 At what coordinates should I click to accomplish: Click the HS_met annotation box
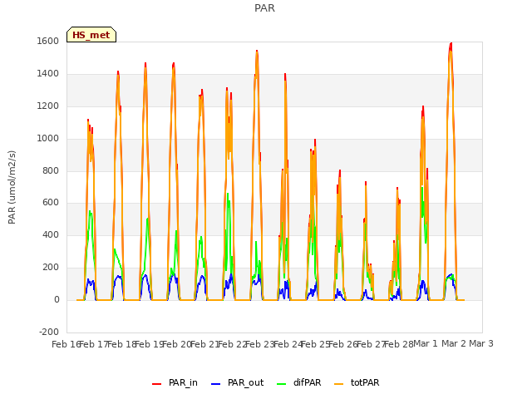pos(91,35)
